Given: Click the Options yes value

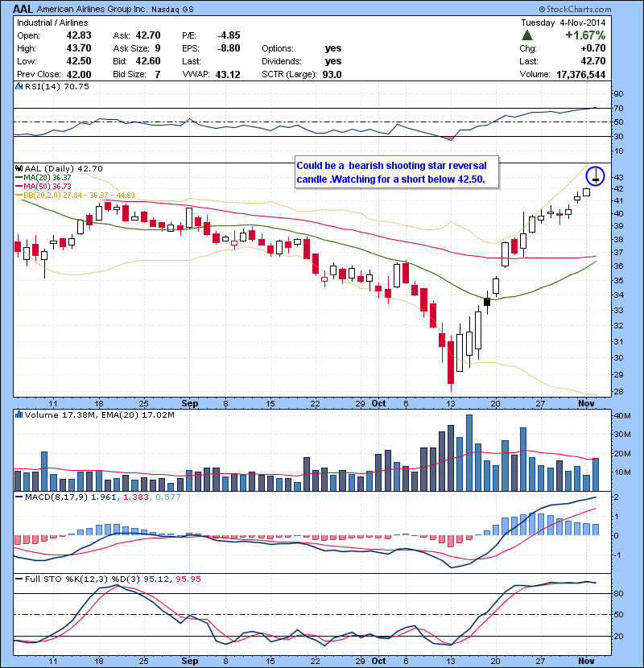Looking at the screenshot, I should (333, 48).
